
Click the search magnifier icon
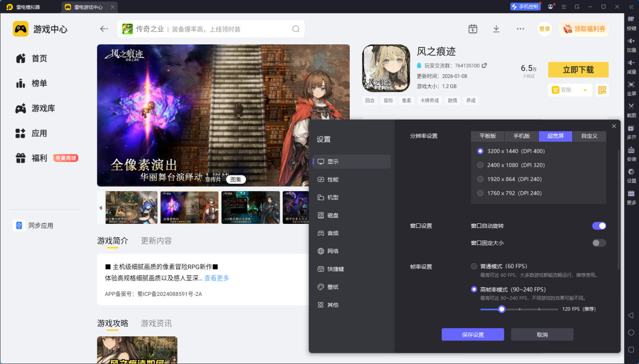296,29
